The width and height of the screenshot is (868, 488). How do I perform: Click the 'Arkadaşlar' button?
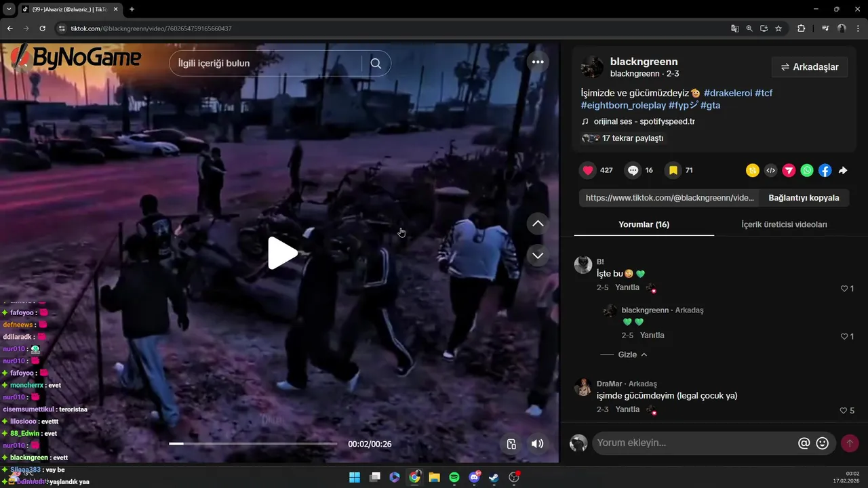click(810, 67)
